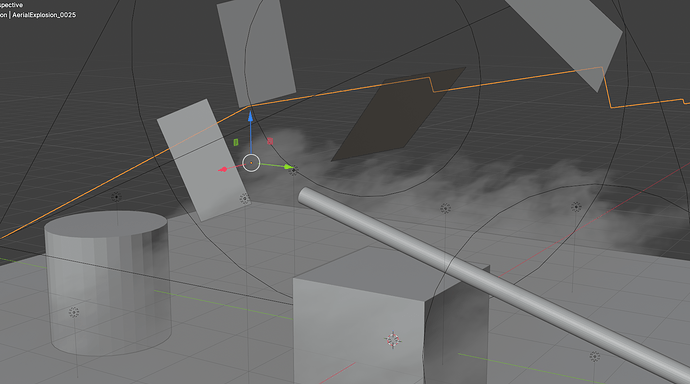
Task: Click the white circle at gizmo center
Action: coord(251,163)
